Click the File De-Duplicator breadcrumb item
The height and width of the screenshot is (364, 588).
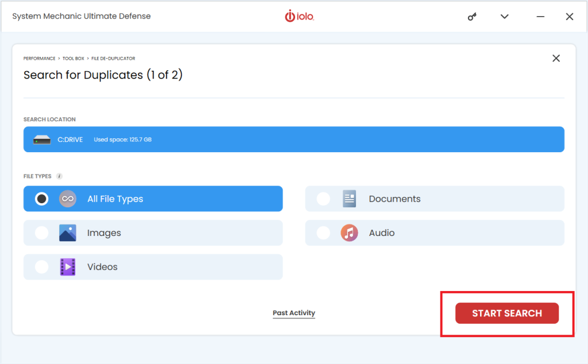tap(113, 58)
